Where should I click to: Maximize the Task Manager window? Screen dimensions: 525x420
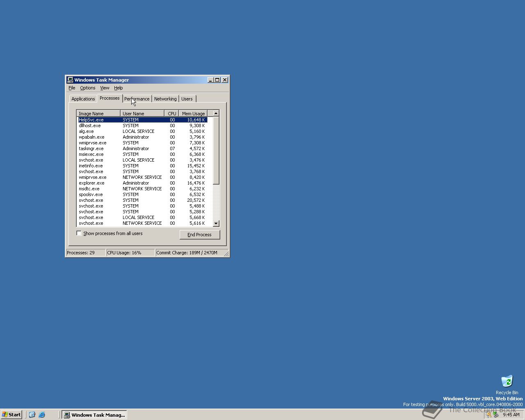tap(217, 80)
